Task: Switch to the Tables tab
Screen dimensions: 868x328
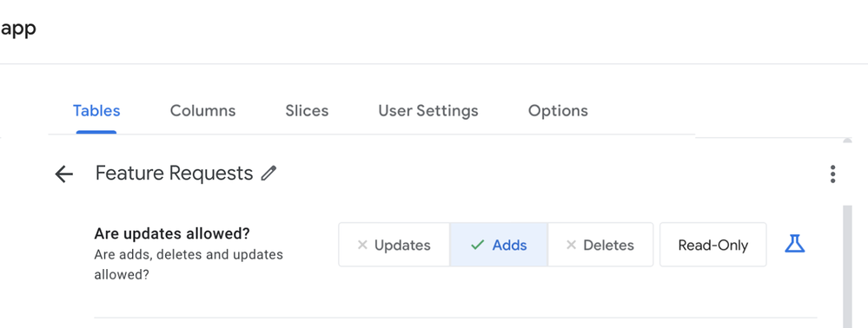Action: [96, 110]
